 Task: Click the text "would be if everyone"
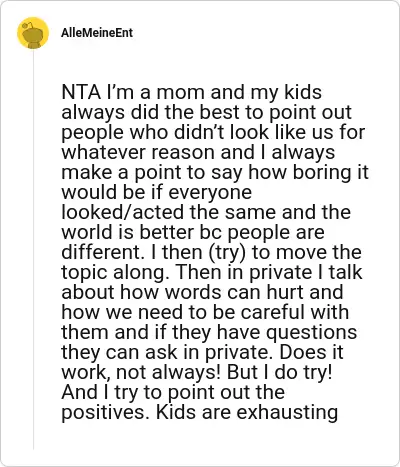(157, 192)
